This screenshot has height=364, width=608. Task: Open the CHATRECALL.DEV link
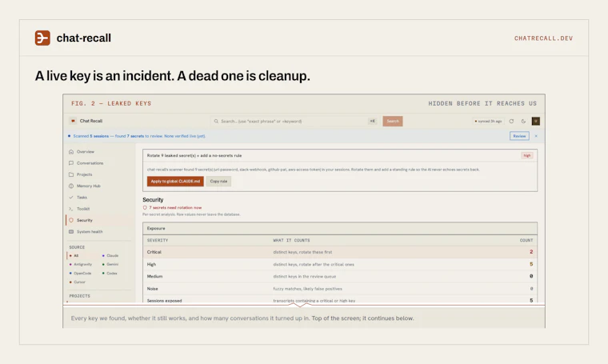point(543,38)
